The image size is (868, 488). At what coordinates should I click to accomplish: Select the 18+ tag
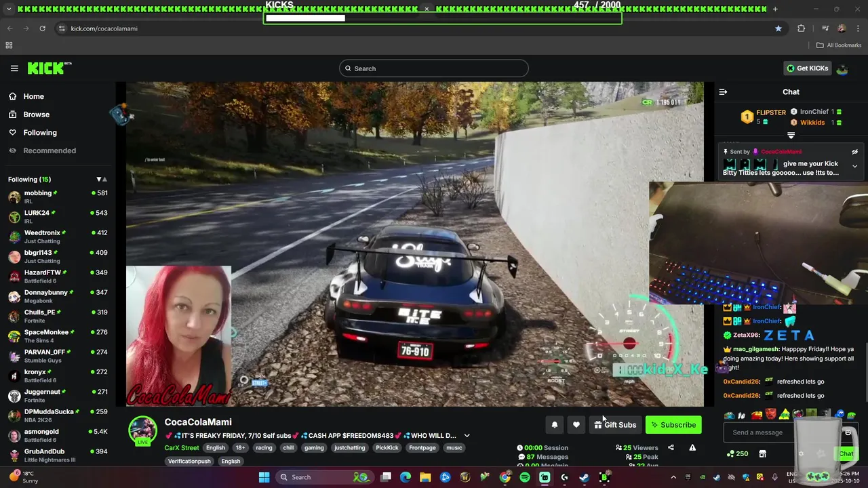(240, 447)
